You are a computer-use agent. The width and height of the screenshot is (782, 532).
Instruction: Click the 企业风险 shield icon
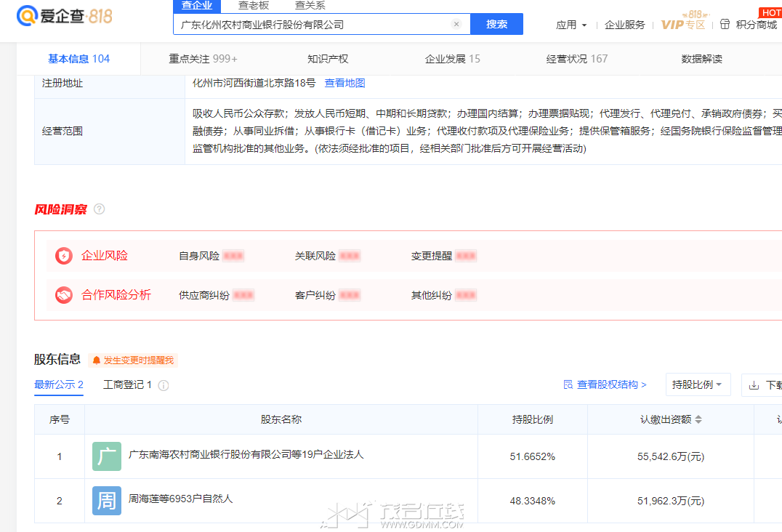tap(64, 256)
